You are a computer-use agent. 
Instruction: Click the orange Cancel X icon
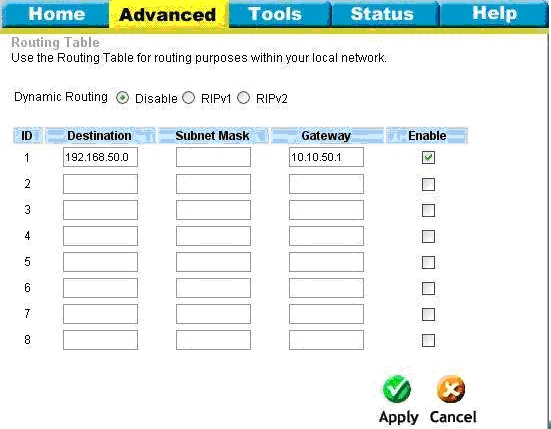tap(451, 389)
